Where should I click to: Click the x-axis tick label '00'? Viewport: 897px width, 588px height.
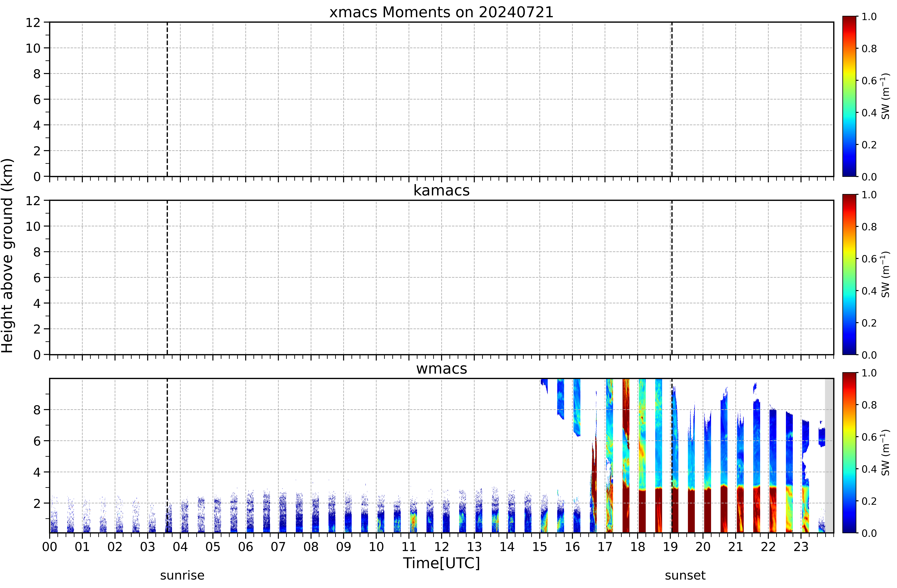(49, 547)
